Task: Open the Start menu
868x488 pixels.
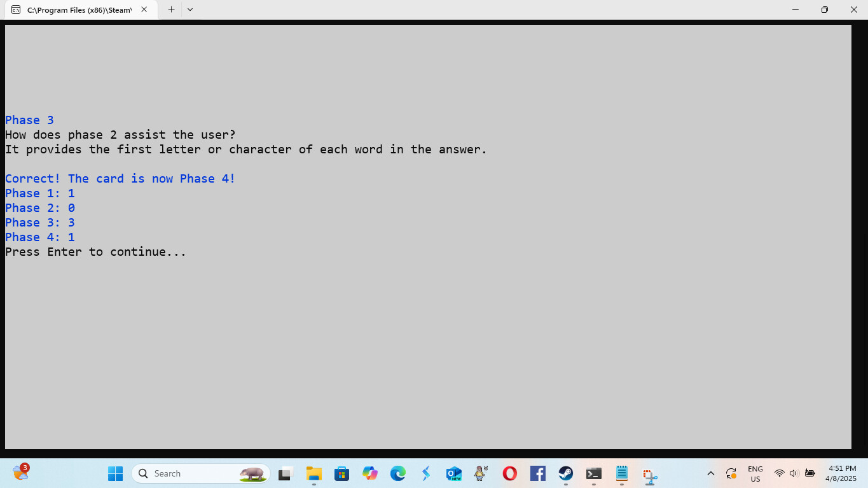Action: (x=115, y=473)
